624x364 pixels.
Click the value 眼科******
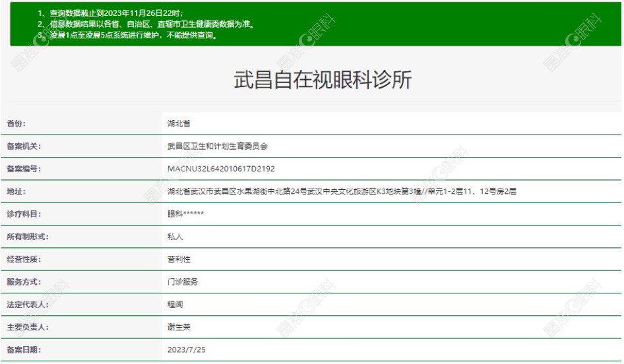point(185,214)
